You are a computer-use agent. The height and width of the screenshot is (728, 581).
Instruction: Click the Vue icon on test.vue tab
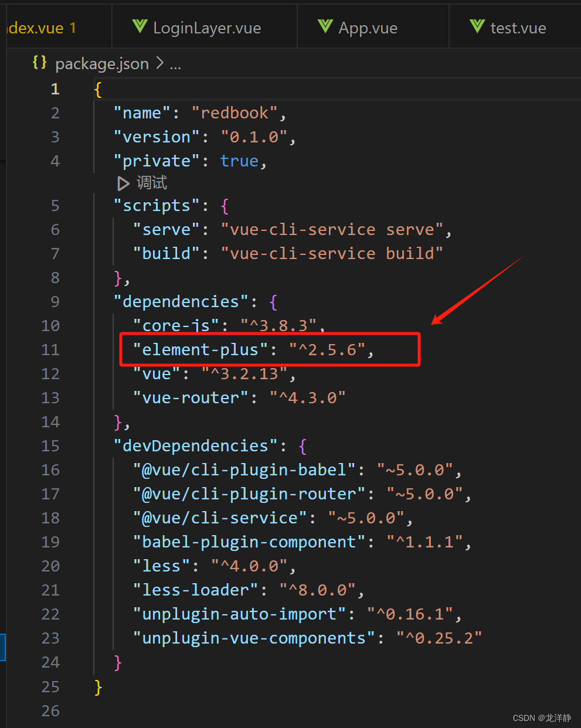click(x=477, y=26)
